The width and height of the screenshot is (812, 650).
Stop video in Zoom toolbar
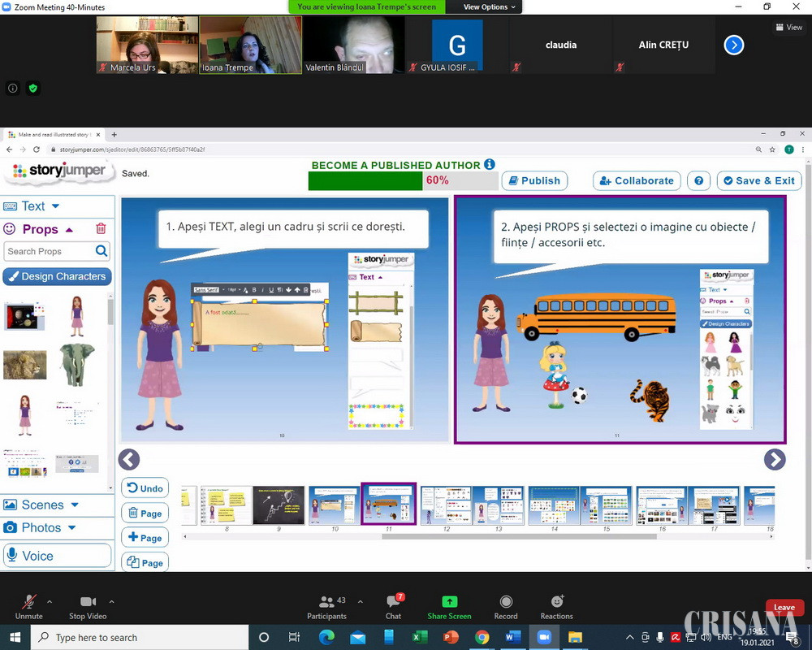(x=88, y=606)
